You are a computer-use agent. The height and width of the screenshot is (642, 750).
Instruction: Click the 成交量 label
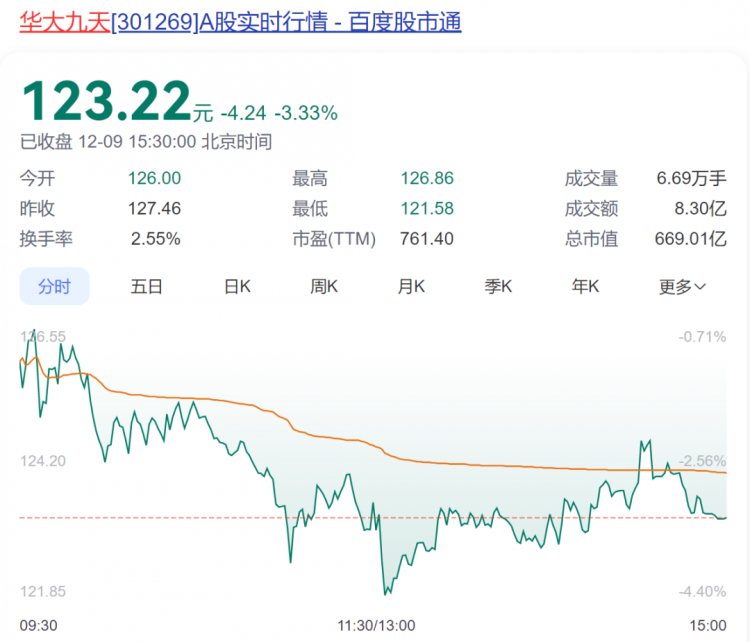pos(591,178)
